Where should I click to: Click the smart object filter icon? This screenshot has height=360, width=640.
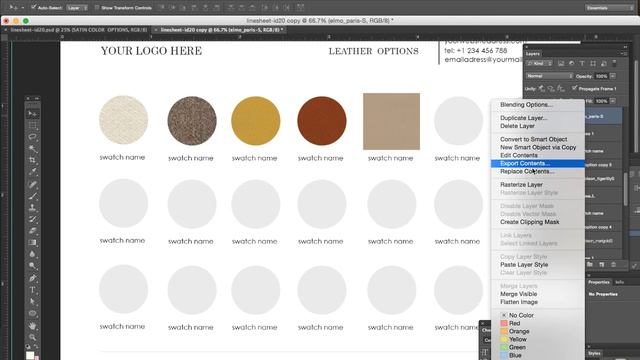point(603,64)
